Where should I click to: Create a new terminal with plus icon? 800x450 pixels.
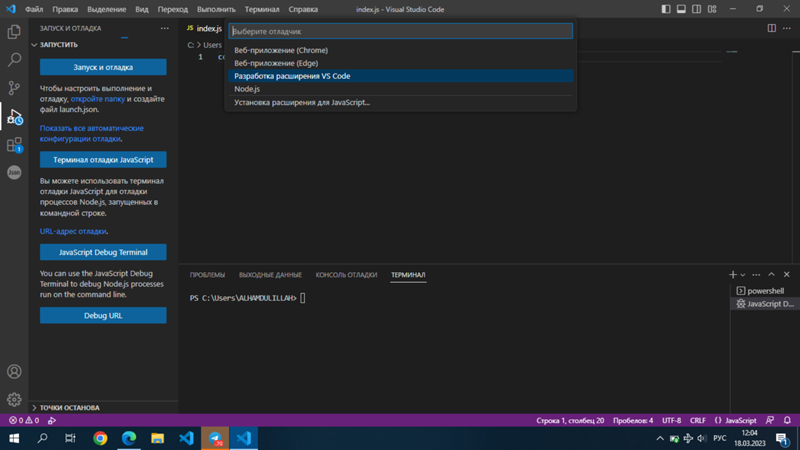[733, 274]
